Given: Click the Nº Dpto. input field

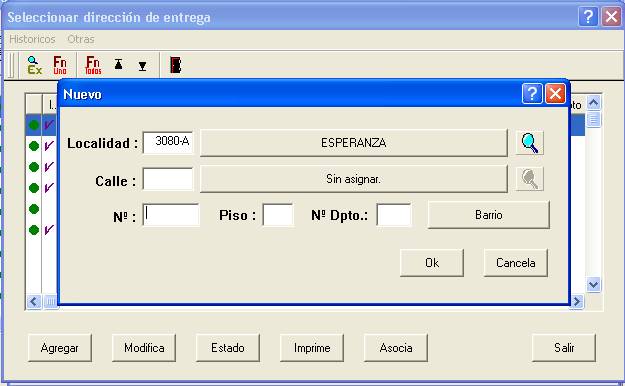Looking at the screenshot, I should coord(394,215).
